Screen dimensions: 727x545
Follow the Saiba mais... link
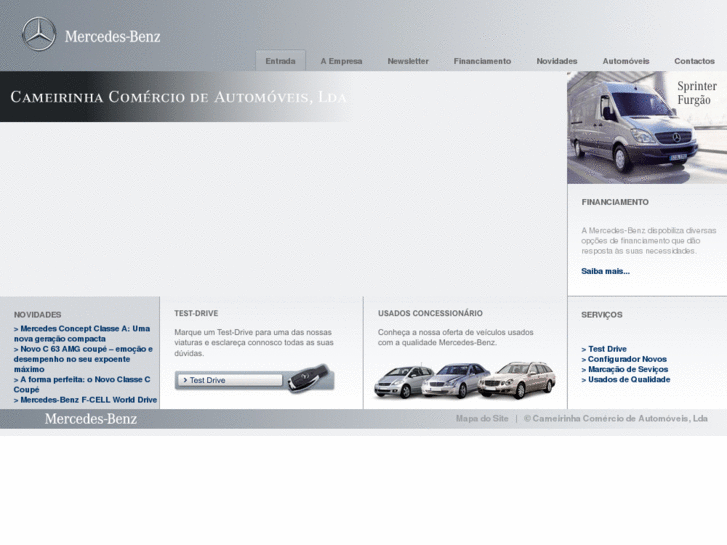coord(606,271)
